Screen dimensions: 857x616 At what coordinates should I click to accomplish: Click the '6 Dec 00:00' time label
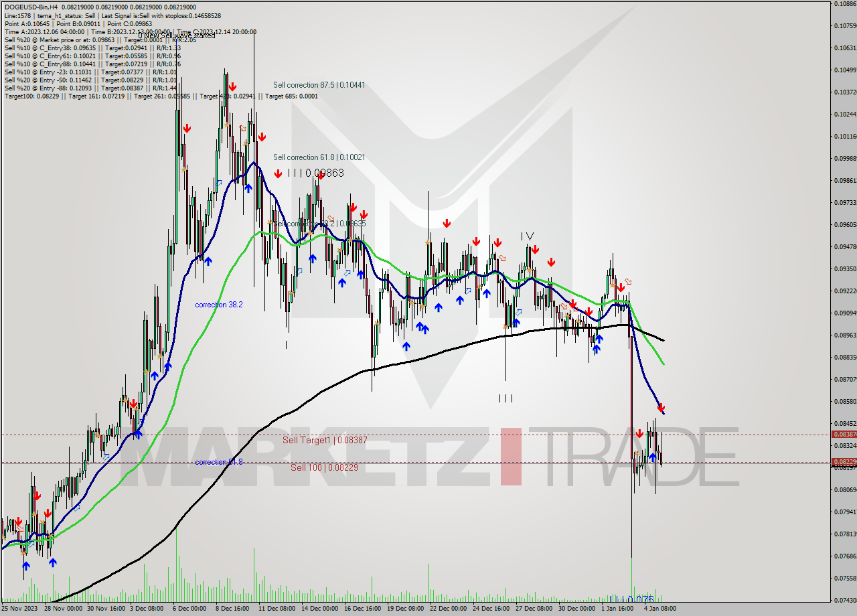tap(190, 609)
